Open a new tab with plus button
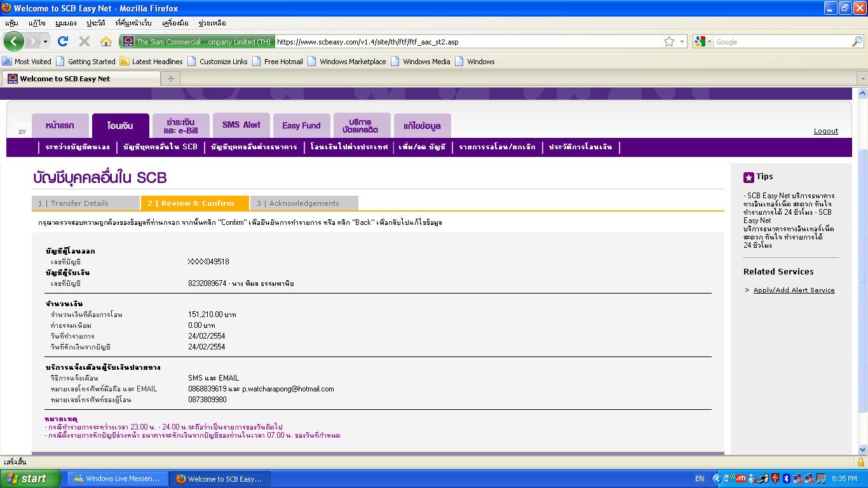 [170, 79]
